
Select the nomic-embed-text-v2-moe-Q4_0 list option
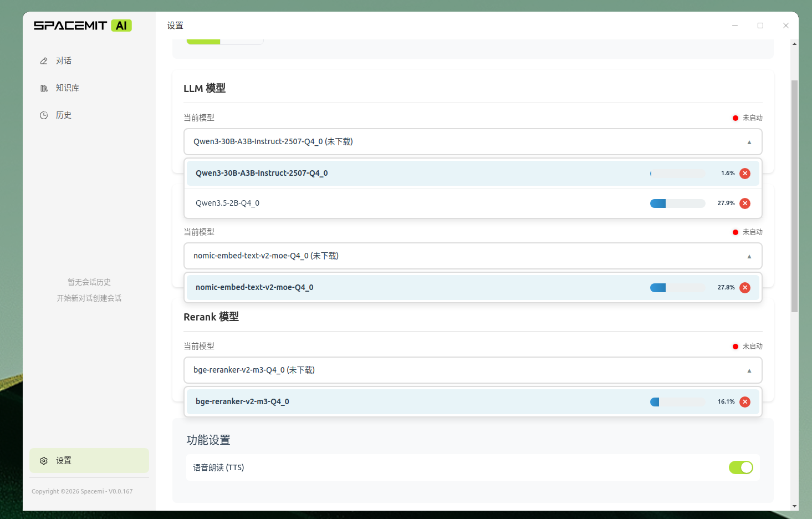point(473,288)
